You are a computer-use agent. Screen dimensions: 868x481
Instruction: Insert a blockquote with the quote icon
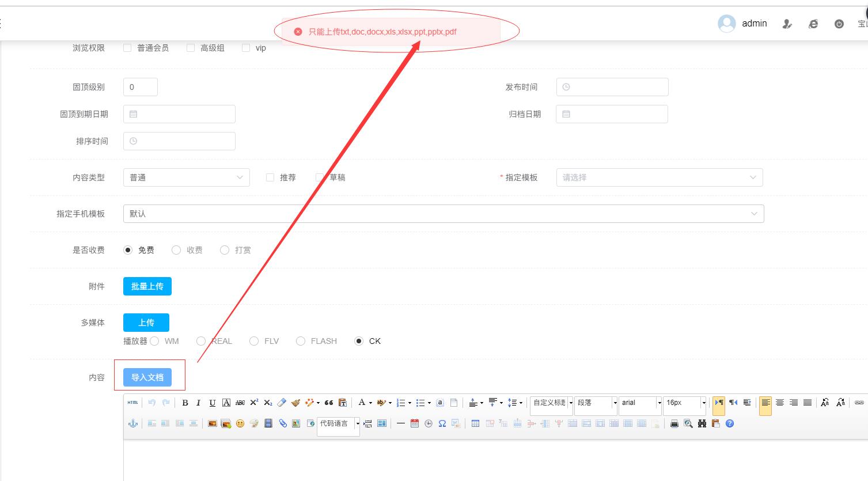click(329, 403)
